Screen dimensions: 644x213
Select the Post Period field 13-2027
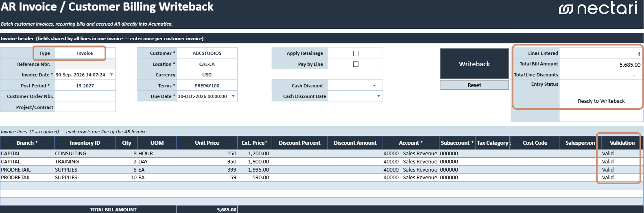click(85, 86)
